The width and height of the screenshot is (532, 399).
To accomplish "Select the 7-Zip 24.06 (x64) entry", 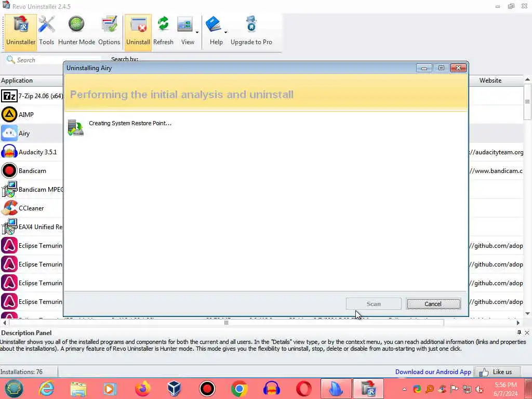I will 32,96.
